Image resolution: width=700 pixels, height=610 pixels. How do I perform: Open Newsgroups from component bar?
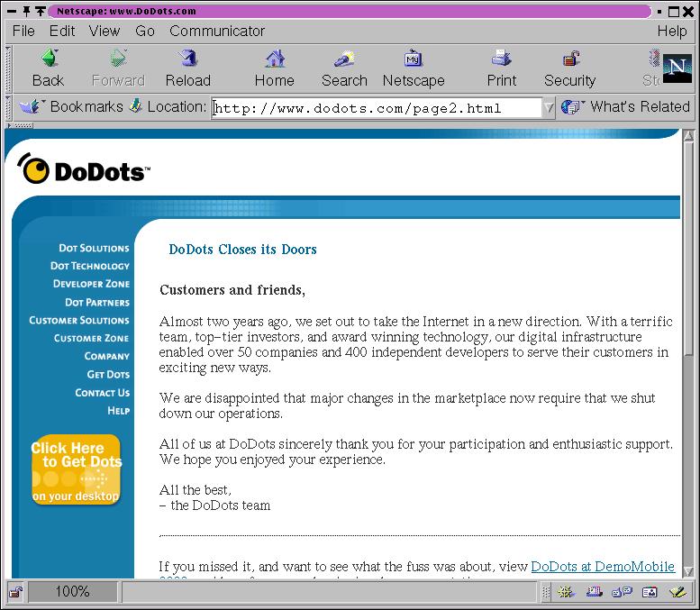click(x=622, y=593)
